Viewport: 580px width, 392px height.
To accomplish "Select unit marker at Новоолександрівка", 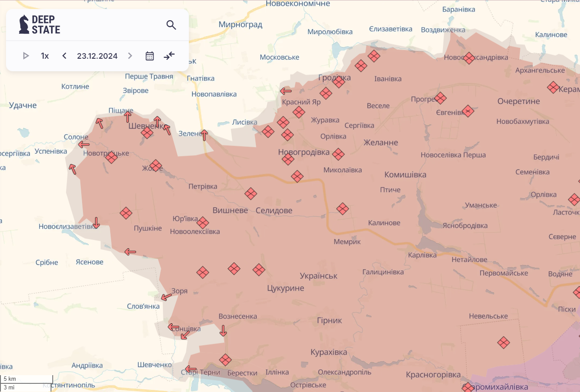I will tap(469, 58).
